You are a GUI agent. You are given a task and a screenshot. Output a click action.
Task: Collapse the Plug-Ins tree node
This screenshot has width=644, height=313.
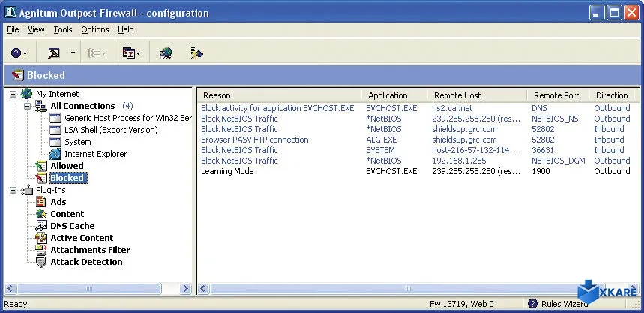click(x=13, y=190)
